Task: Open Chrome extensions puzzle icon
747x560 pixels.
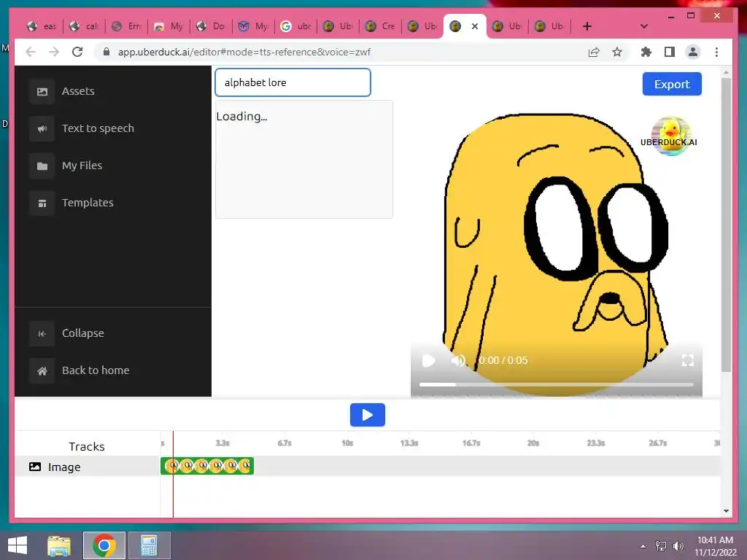Action: coord(646,52)
